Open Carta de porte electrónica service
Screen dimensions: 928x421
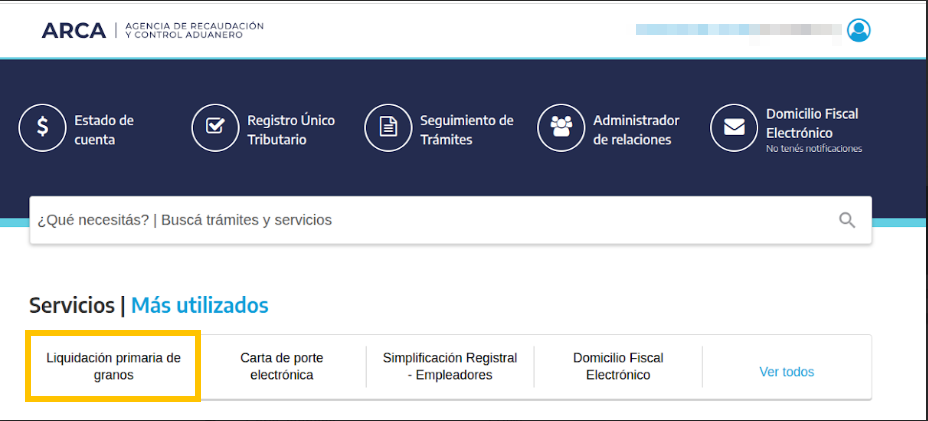click(282, 367)
